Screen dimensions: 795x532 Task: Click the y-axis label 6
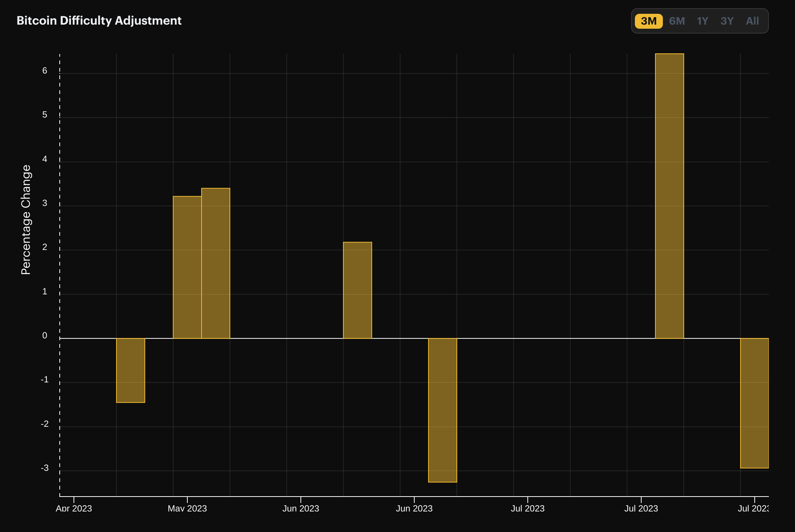(x=45, y=71)
